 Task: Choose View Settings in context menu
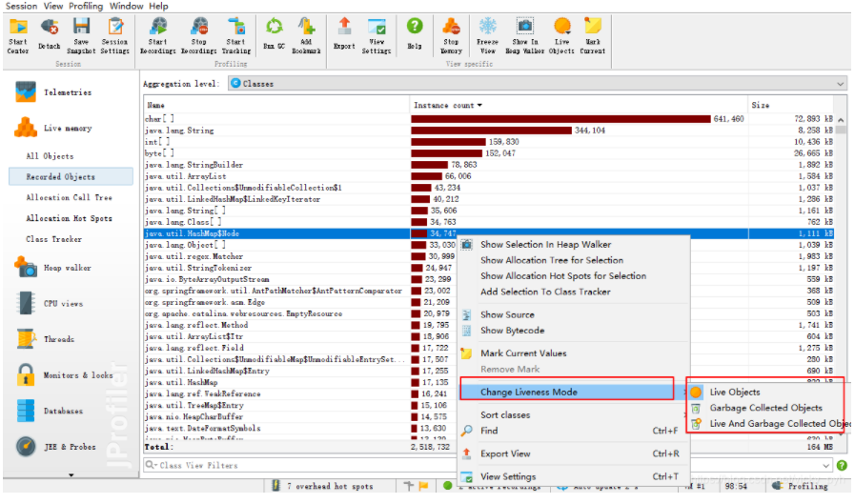click(x=575, y=476)
